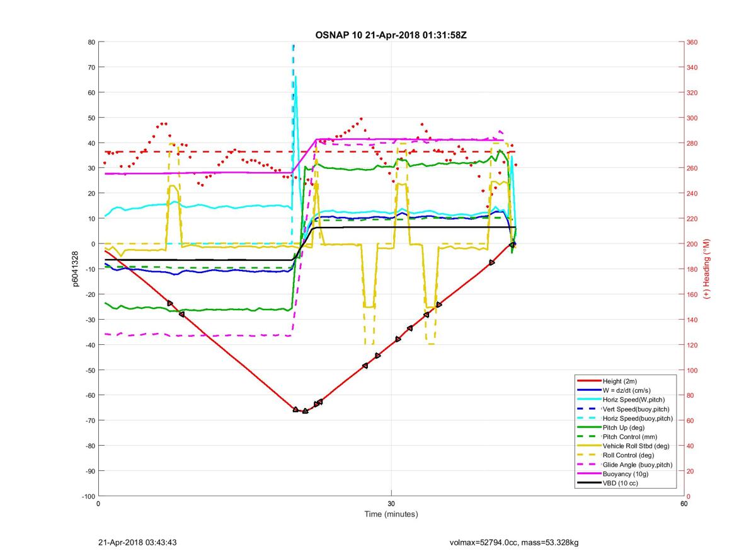
Task: Click the red heading tick "360"
Action: 692,42
